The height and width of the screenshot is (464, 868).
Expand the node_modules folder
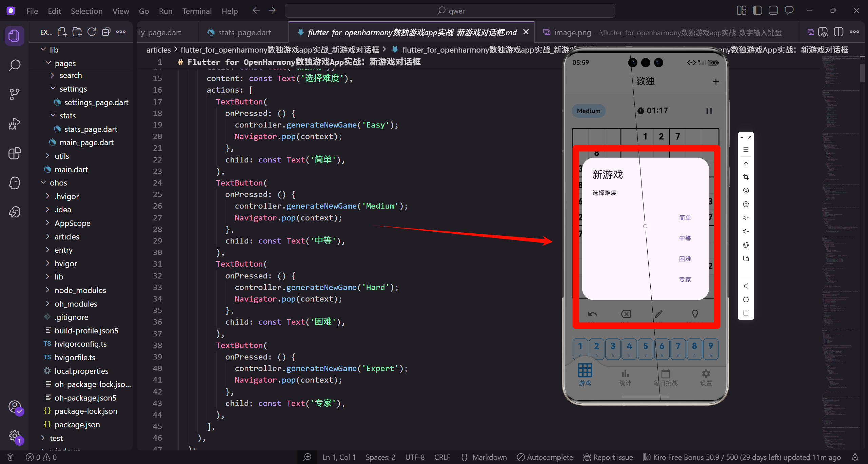tap(80, 290)
